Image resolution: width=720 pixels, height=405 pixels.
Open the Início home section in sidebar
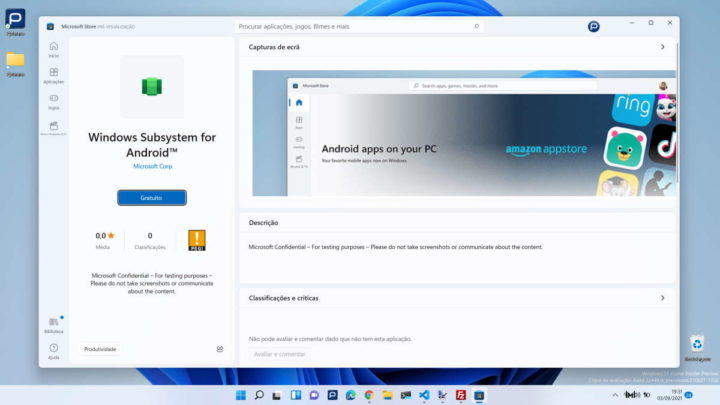tap(53, 48)
